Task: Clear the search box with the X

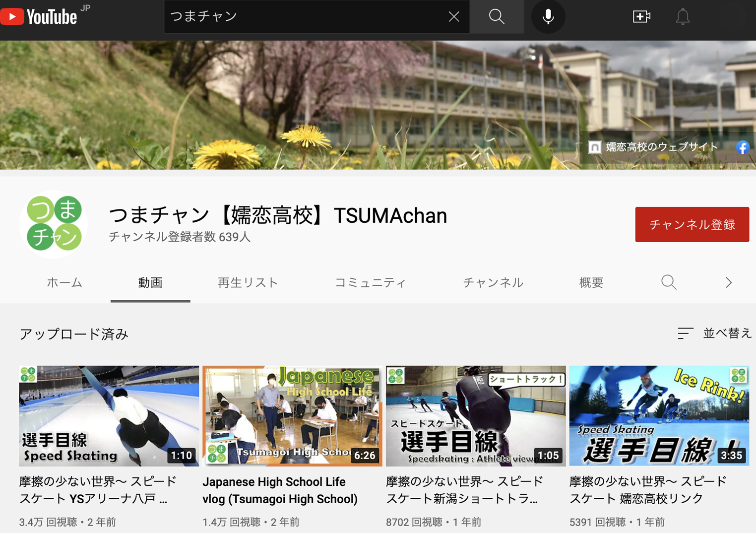Action: (453, 16)
